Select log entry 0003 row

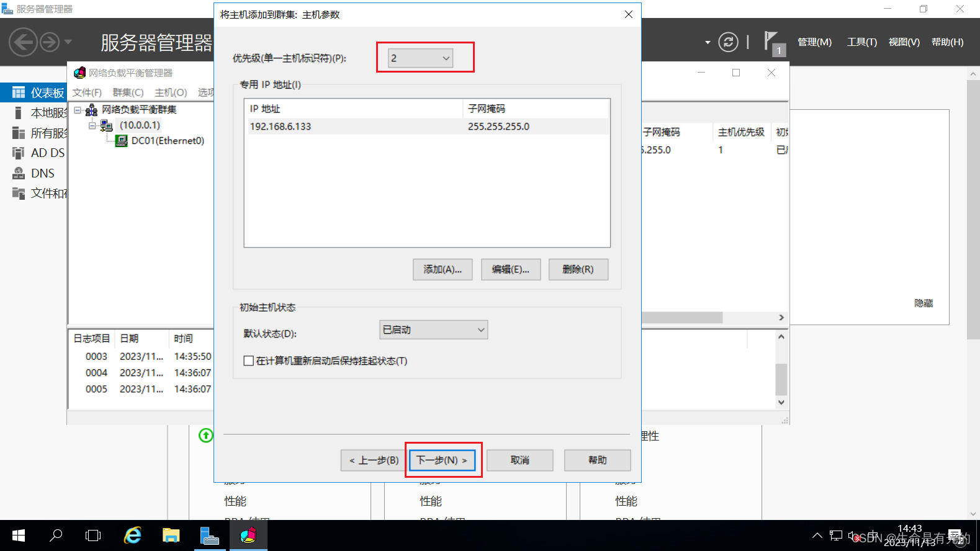click(x=142, y=356)
